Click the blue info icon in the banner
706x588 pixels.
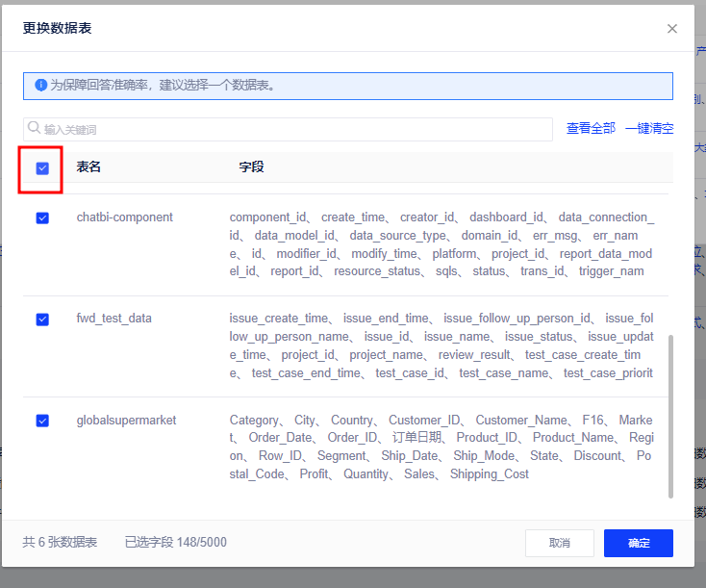(40, 85)
